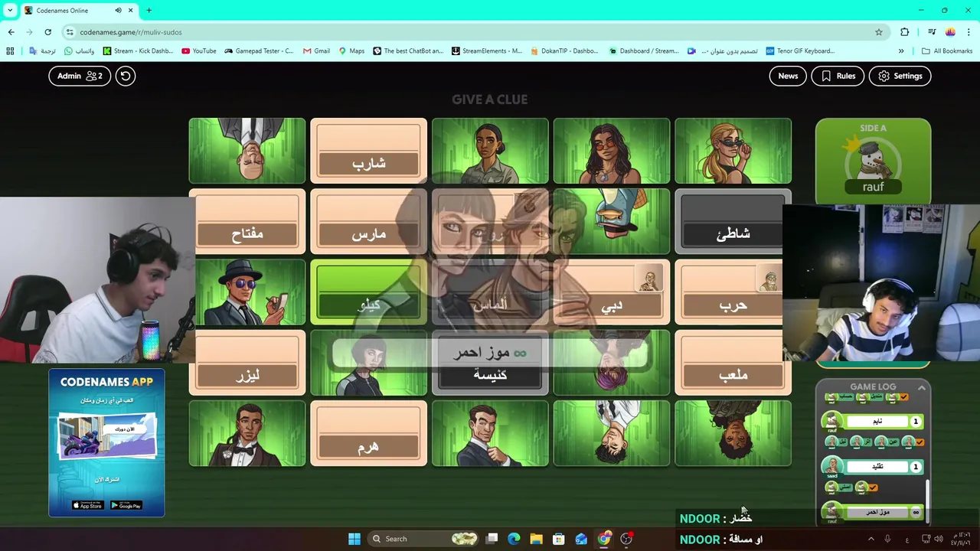Screen dimensions: 980x551
Task: Open the Gmail bookmark
Action: [316, 51]
